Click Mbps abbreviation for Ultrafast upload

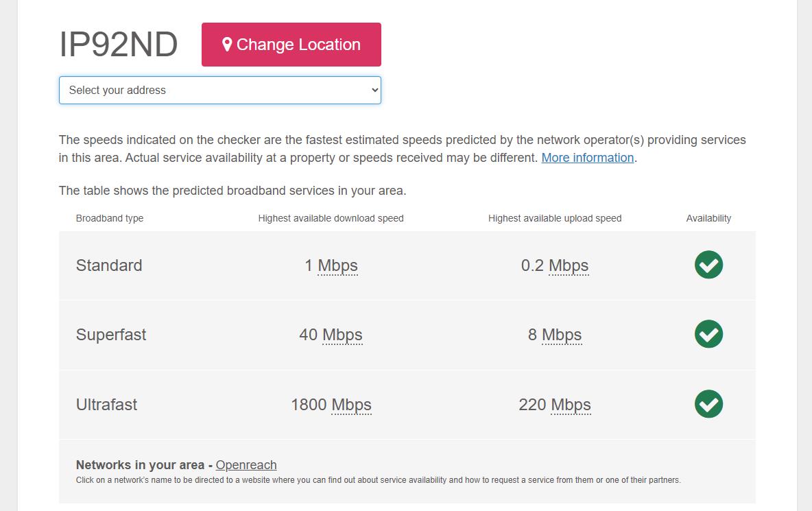tap(571, 405)
